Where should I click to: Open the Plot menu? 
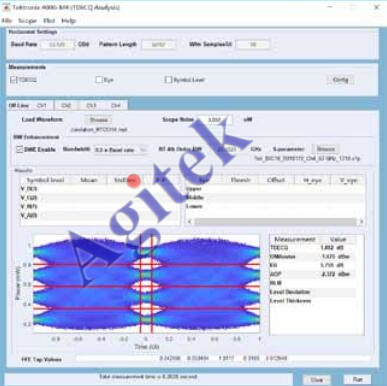(49, 21)
